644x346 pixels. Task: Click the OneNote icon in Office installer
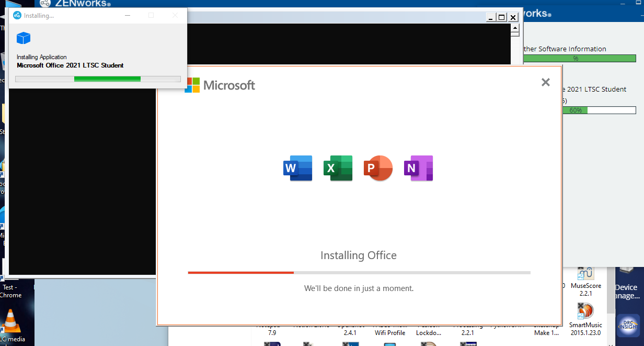click(418, 168)
